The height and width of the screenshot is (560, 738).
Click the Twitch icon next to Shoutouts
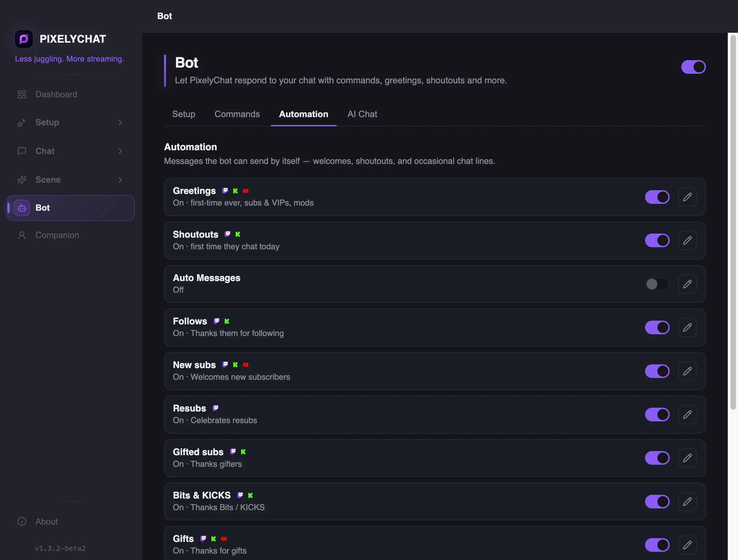click(228, 234)
